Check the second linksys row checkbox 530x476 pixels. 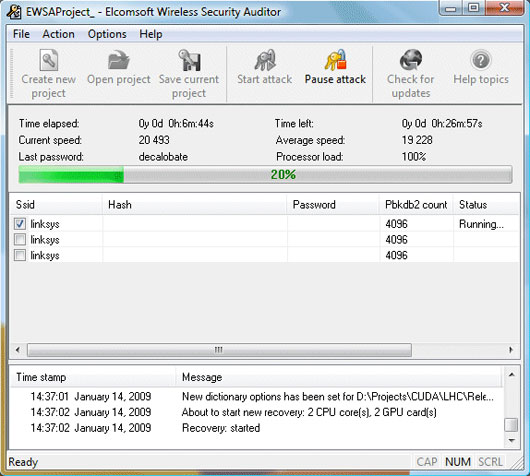click(20, 239)
